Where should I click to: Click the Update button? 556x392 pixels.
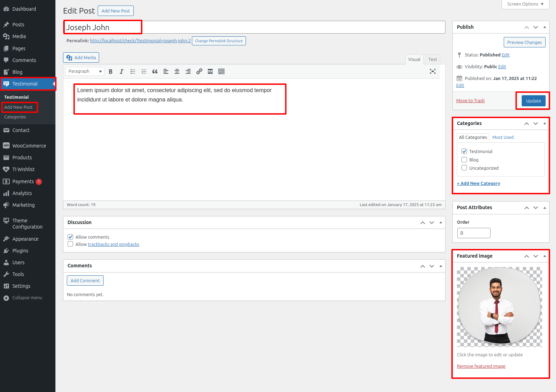point(533,101)
